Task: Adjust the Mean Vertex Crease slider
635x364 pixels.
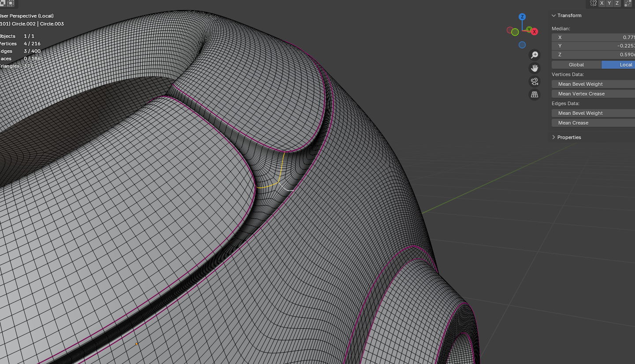Action: click(593, 94)
